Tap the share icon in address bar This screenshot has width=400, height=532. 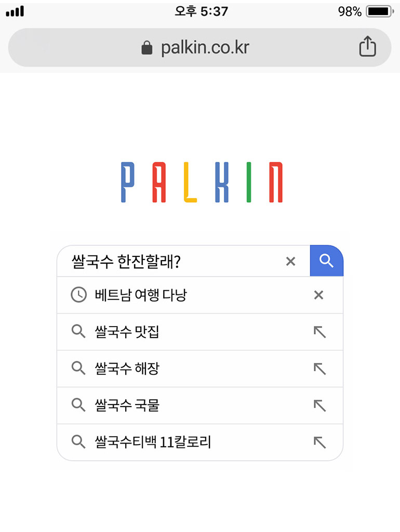[367, 47]
